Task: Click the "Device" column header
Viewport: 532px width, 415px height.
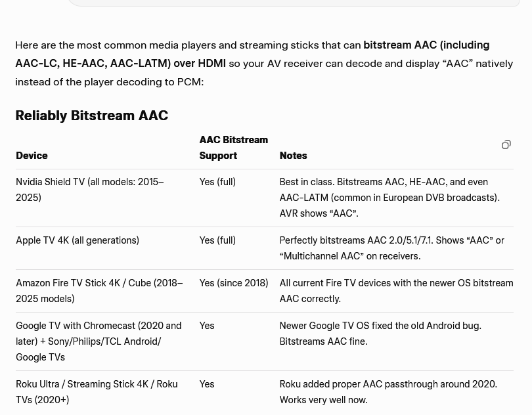Action: tap(32, 156)
